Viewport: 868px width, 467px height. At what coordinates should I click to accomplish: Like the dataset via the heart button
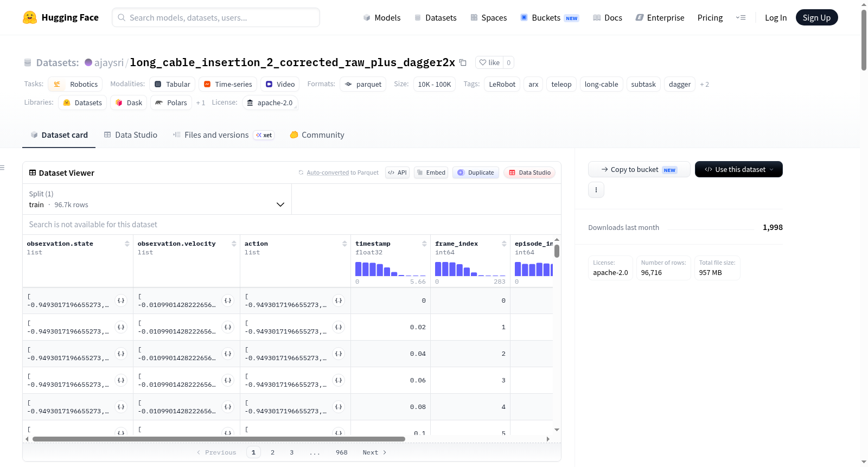click(489, 62)
